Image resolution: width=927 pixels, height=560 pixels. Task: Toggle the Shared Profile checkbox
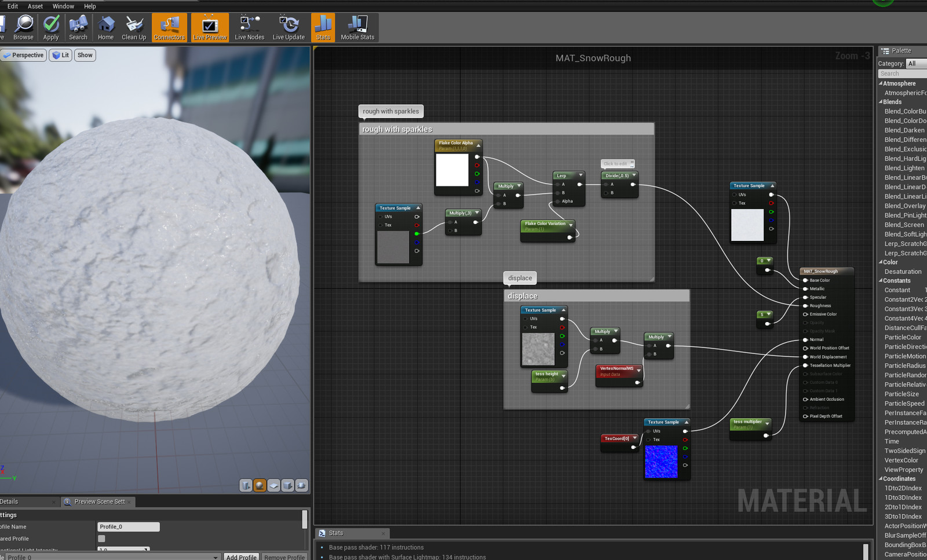101,539
